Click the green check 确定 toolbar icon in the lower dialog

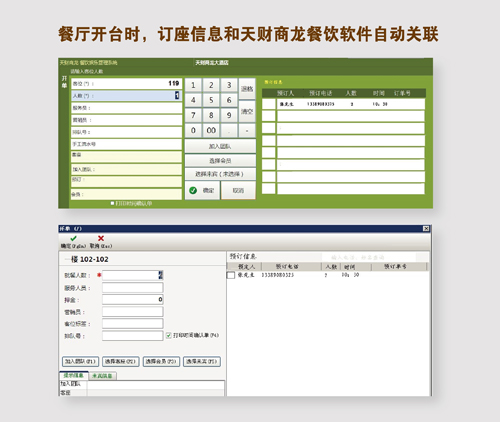click(x=73, y=239)
